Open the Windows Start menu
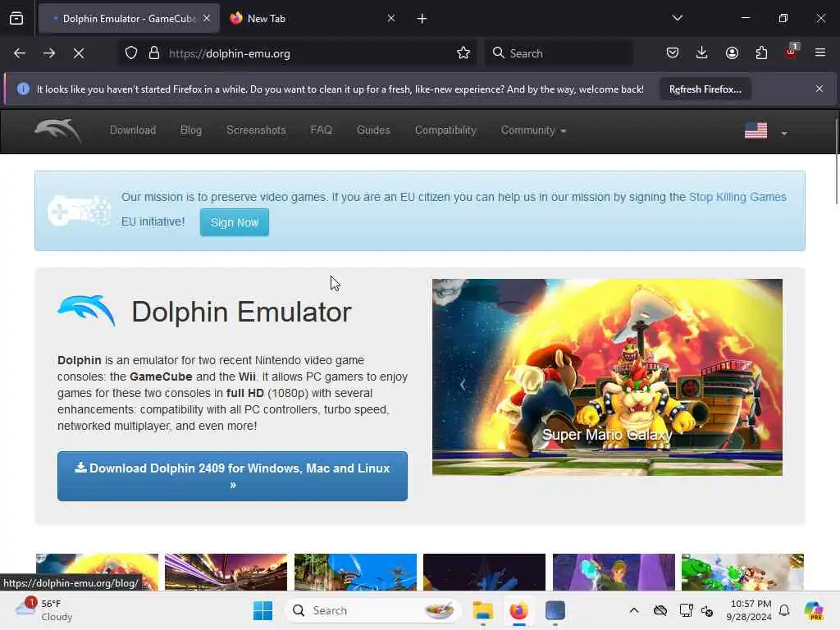 click(x=262, y=610)
